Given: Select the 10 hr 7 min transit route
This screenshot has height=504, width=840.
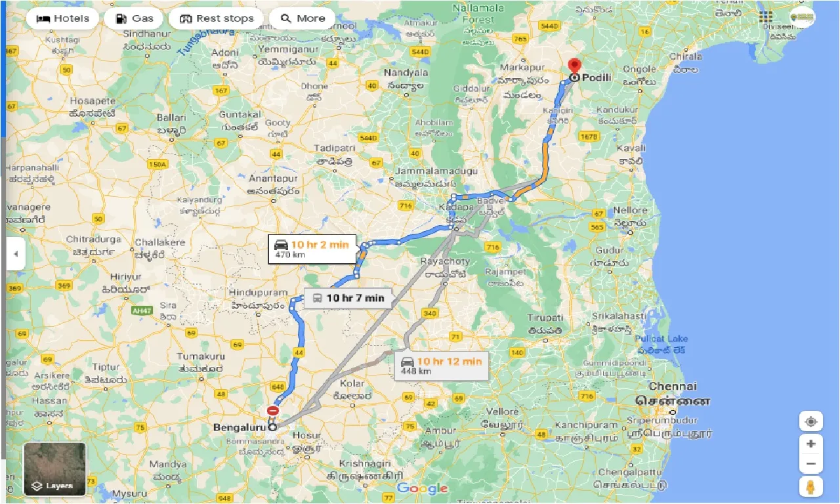Looking at the screenshot, I should pyautogui.click(x=348, y=298).
